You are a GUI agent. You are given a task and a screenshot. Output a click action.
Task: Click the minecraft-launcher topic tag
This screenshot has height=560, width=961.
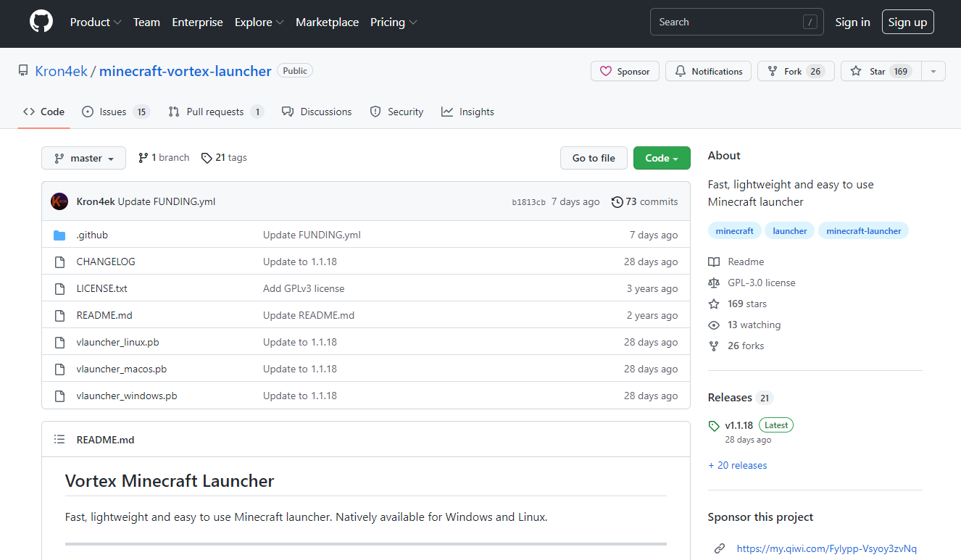[x=864, y=231]
